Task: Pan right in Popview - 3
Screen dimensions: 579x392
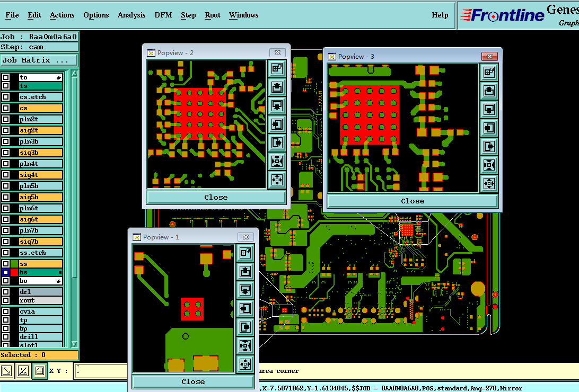Action: 489,146
